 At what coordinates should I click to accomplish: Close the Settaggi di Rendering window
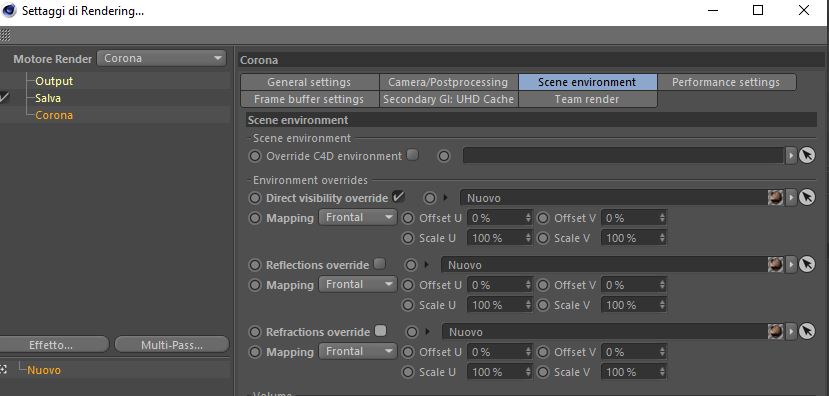(804, 10)
